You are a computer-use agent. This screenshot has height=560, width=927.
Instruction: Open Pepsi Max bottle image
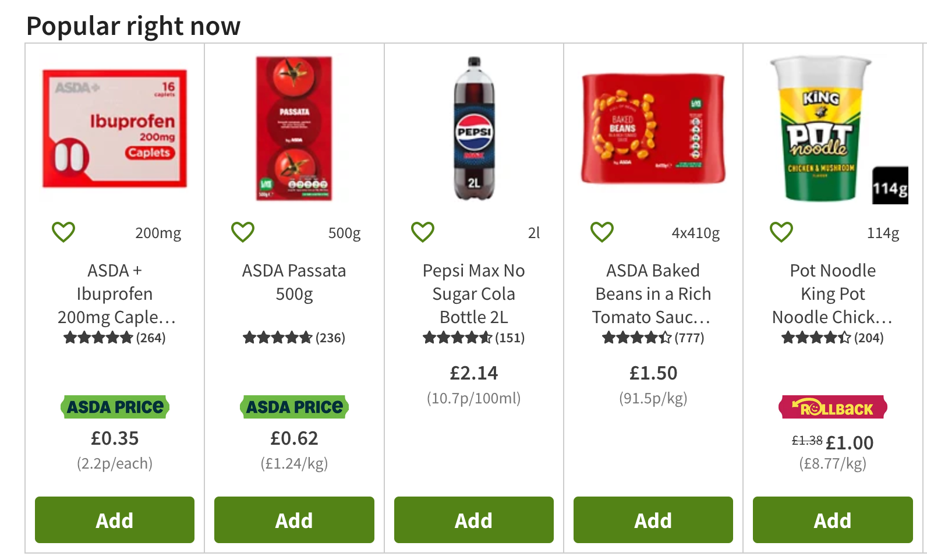pos(474,129)
